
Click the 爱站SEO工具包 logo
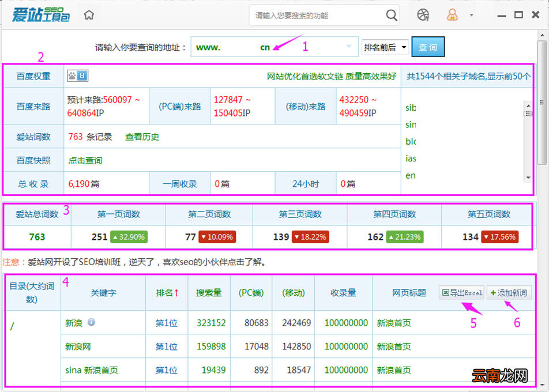click(40, 15)
